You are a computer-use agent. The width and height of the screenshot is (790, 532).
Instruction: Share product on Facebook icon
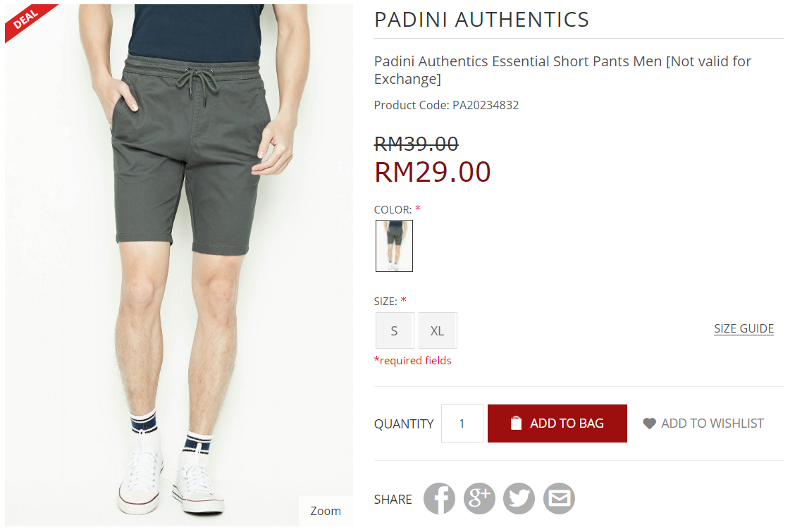click(x=439, y=498)
